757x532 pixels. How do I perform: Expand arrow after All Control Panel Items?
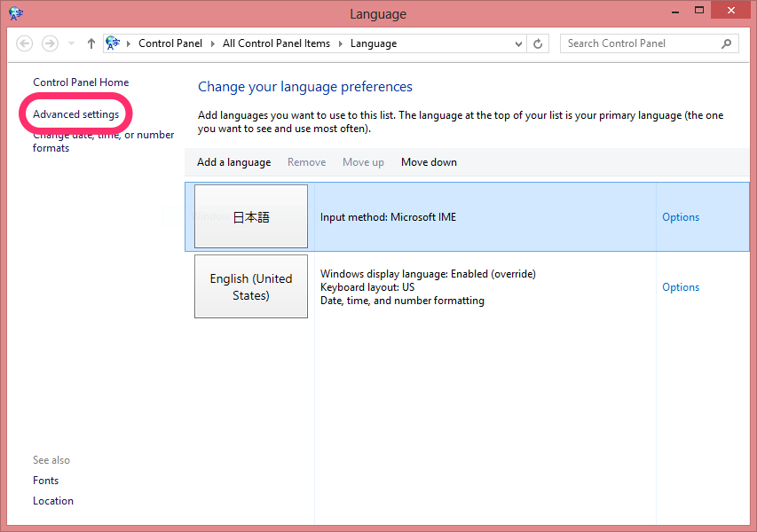341,44
